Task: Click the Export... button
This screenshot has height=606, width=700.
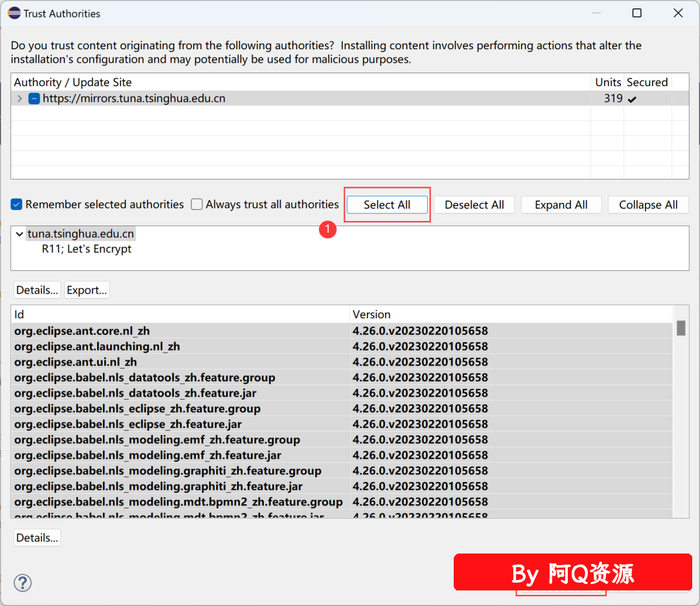Action: tap(87, 290)
